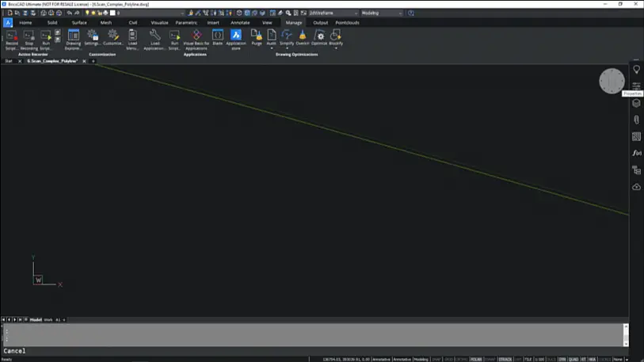Click the Help question mark icon

tap(410, 13)
